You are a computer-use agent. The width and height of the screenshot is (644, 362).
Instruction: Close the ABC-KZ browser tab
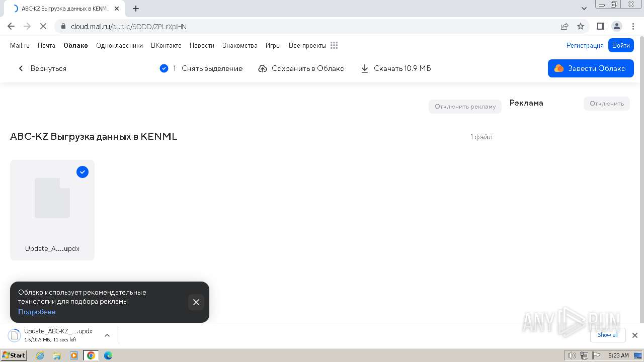pos(116,9)
